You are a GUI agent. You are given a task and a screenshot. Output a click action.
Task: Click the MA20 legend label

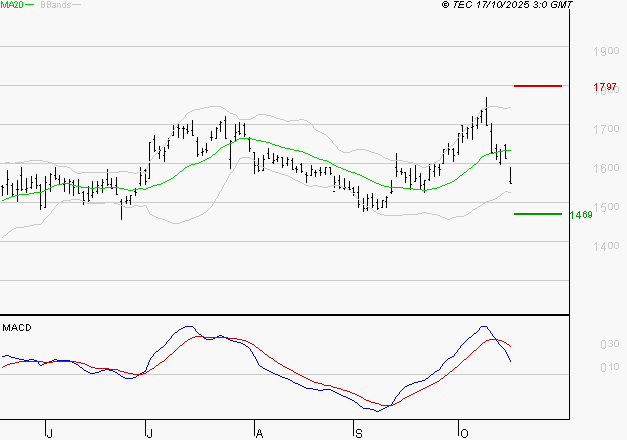pyautogui.click(x=11, y=5)
